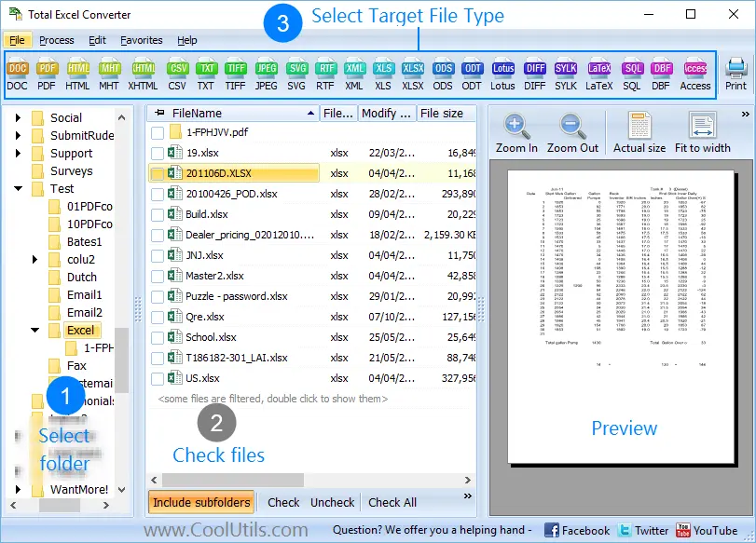The width and height of the screenshot is (756, 543).
Task: Open the Print tool
Action: (735, 75)
